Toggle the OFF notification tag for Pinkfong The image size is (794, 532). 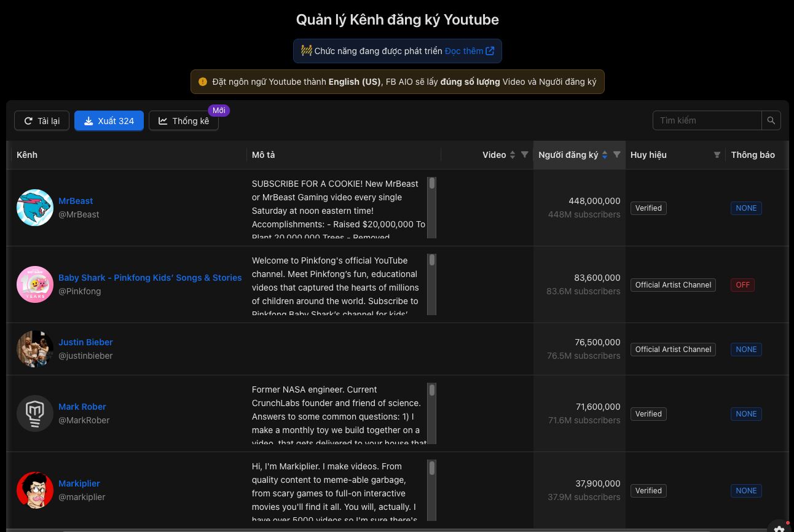[x=742, y=285]
